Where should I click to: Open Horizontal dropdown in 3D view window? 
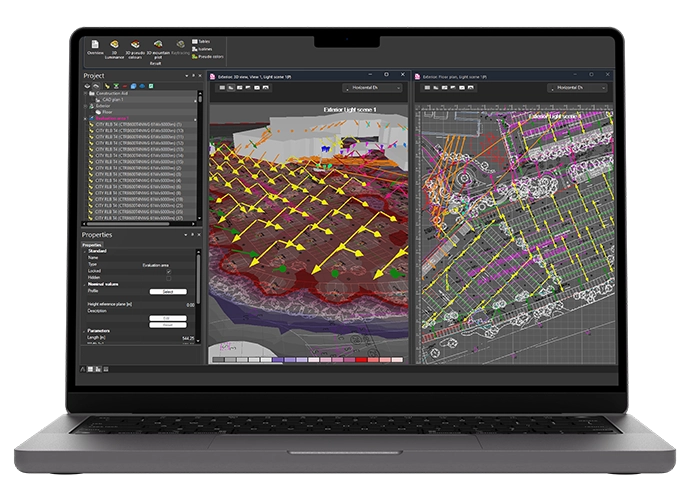[373, 87]
